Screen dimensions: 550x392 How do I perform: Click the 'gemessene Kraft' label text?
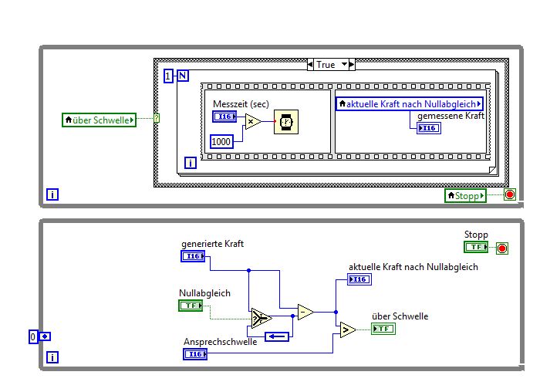click(x=450, y=116)
